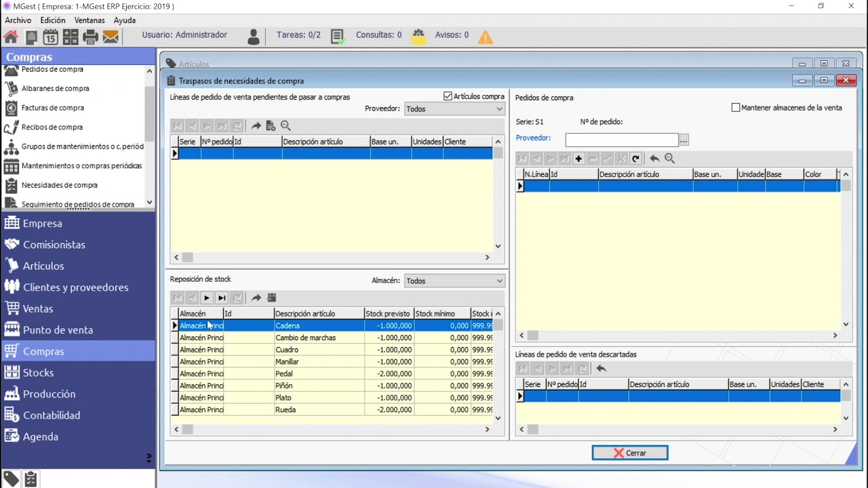The width and height of the screenshot is (868, 488).
Task: Go to the home icon in toolbar
Action: click(x=11, y=37)
